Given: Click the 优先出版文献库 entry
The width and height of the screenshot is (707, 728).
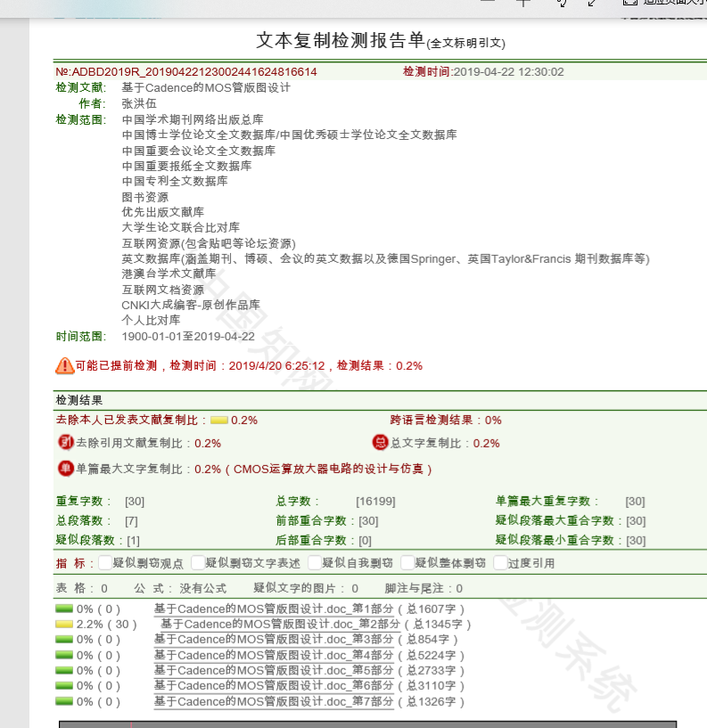Looking at the screenshot, I should pyautogui.click(x=162, y=212).
